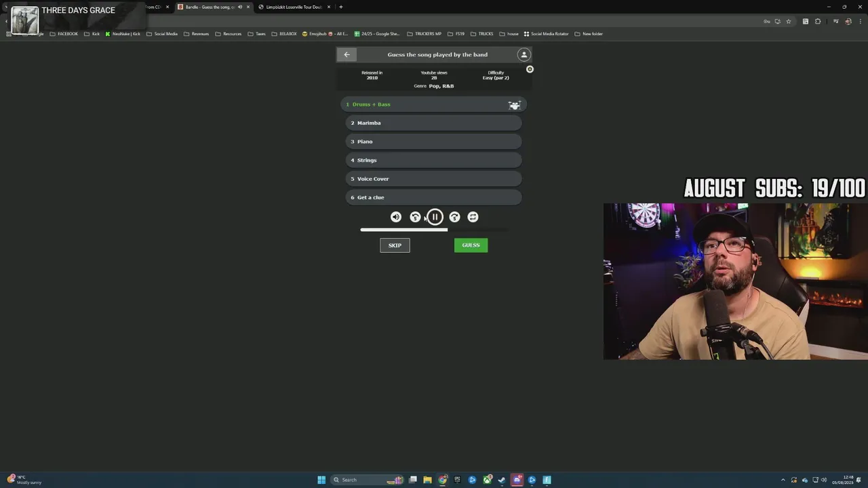Open Discord from the taskbar
Image resolution: width=868 pixels, height=488 pixels.
coord(517,480)
